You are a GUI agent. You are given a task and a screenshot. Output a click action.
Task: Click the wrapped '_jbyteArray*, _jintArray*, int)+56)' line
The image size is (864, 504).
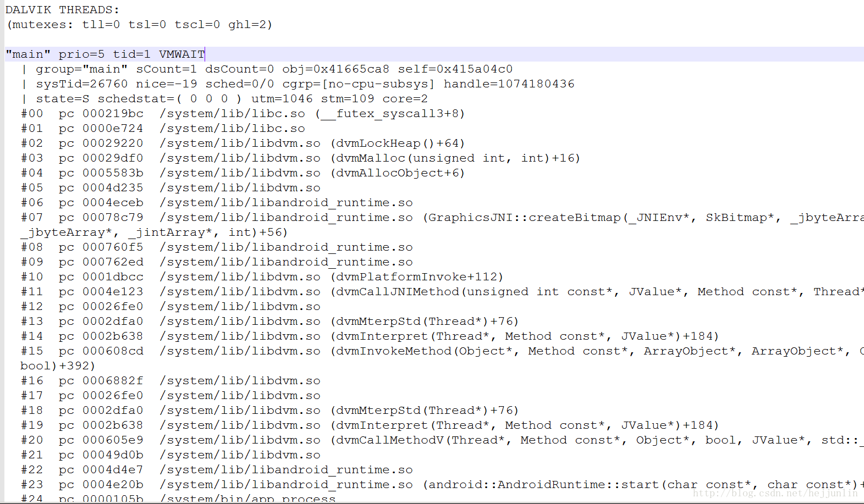point(154,232)
